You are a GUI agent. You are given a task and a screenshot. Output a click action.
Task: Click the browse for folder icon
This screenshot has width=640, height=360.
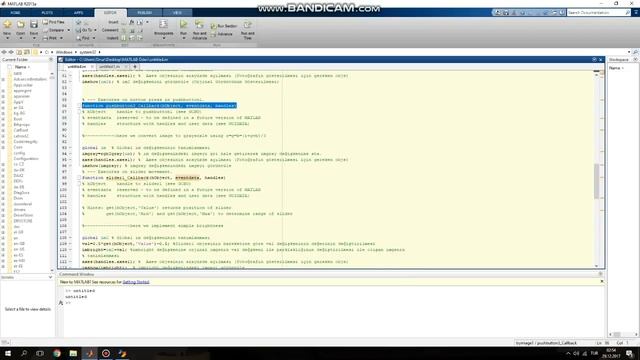click(27, 52)
